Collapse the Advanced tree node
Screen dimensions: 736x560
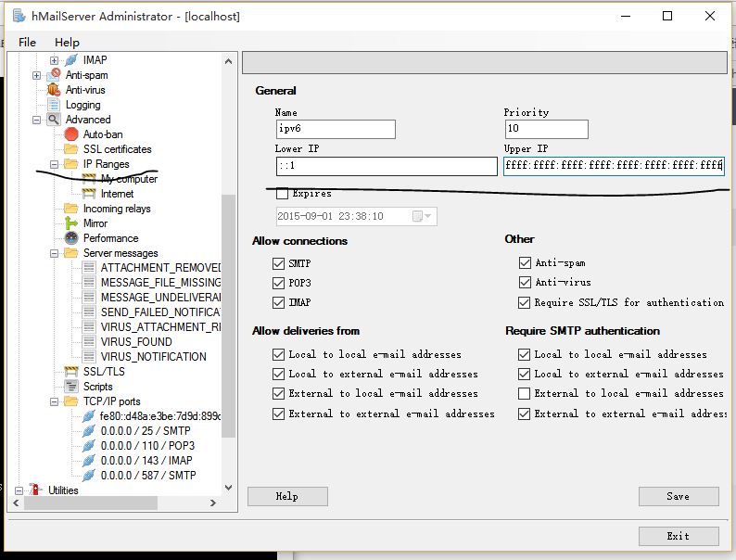(x=36, y=120)
